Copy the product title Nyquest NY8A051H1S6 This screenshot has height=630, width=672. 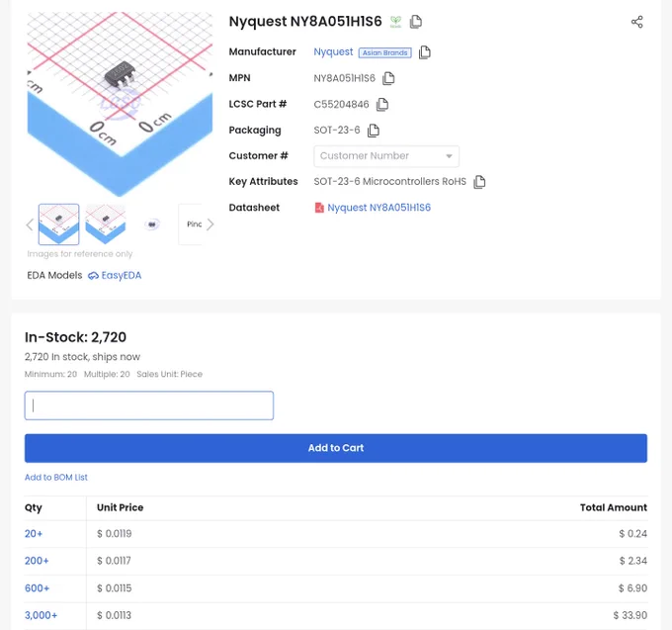416,22
